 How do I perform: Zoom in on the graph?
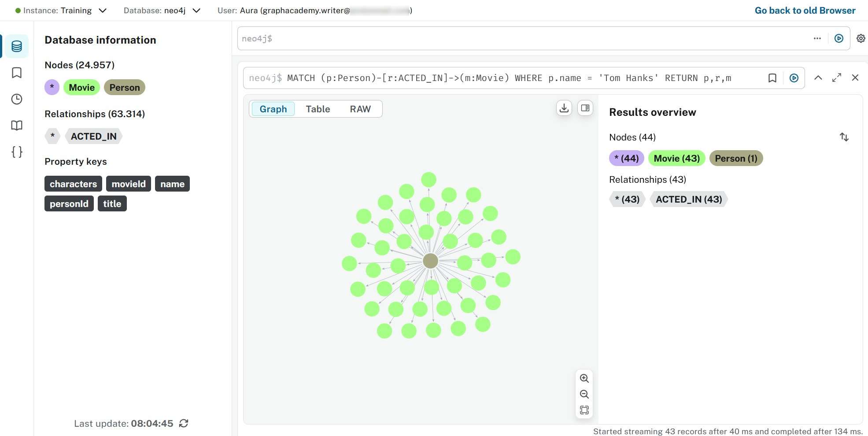click(584, 378)
